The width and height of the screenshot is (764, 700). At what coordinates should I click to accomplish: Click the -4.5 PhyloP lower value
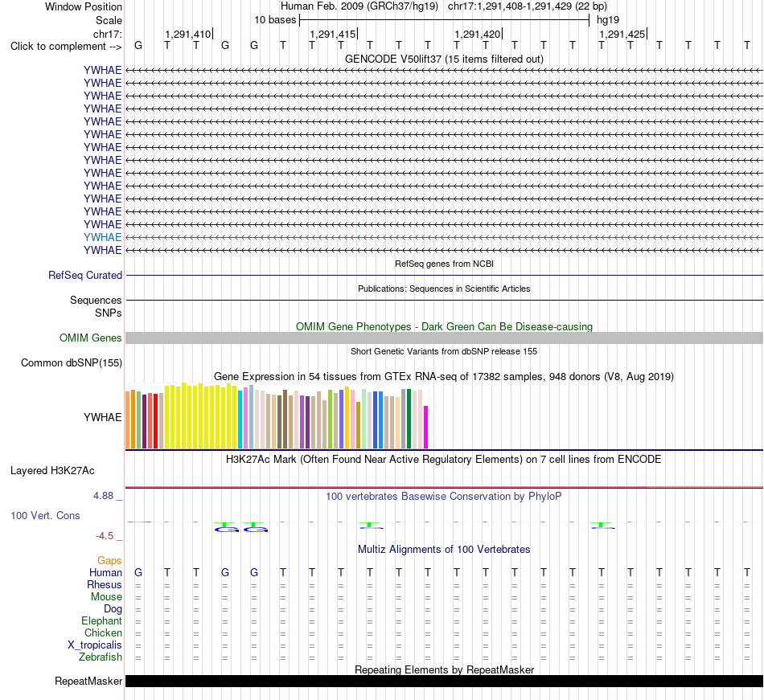[105, 536]
